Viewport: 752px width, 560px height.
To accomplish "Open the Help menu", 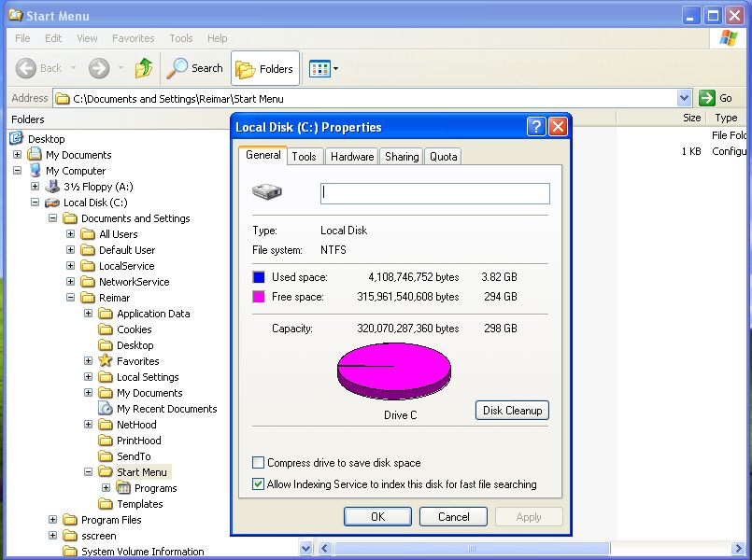I will (x=218, y=38).
